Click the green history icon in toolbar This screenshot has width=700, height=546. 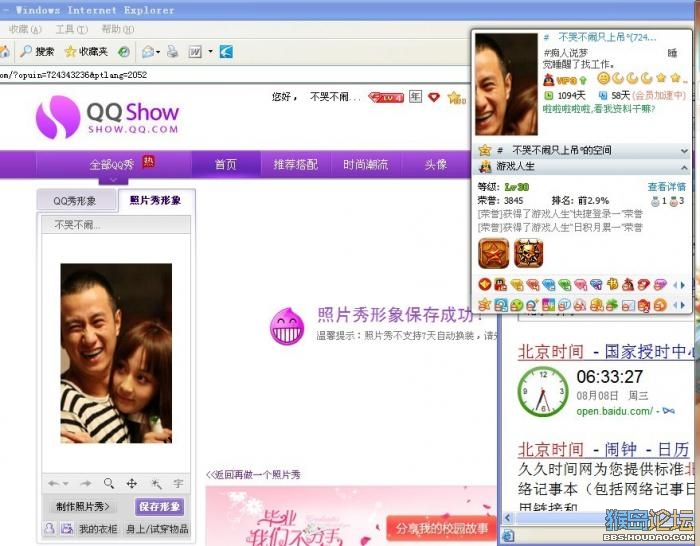pyautogui.click(x=124, y=52)
